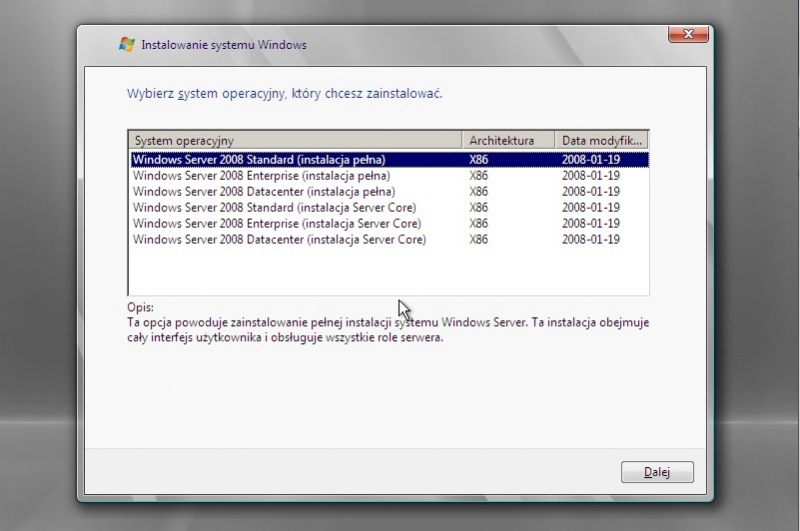Click date cell of Datacenter Server Core row
This screenshot has width=800, height=531.
pos(591,239)
